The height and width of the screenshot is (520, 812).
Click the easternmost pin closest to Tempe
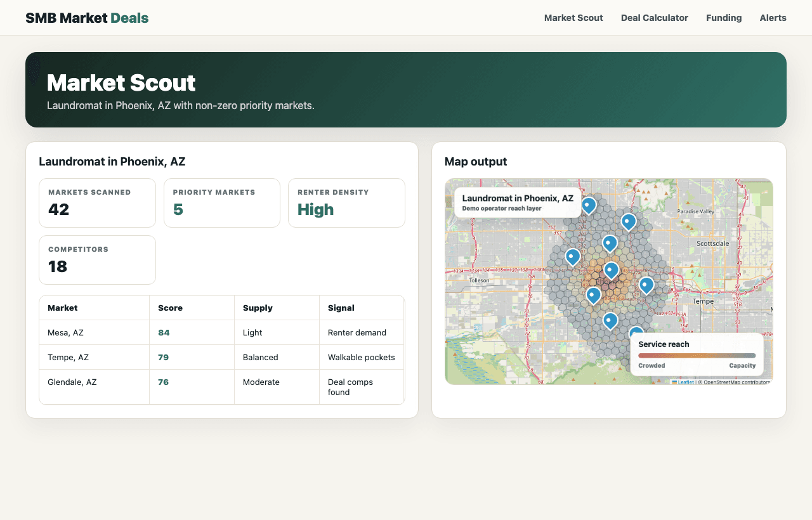646,285
